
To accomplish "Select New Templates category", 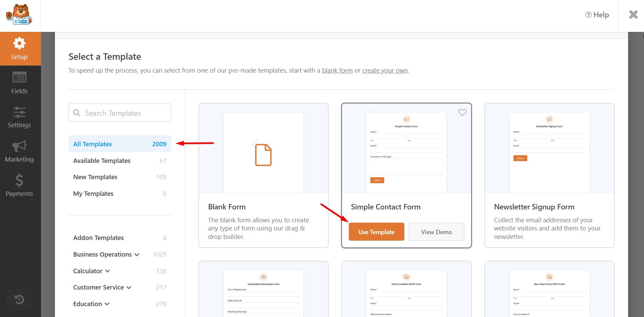I will 120,177.
